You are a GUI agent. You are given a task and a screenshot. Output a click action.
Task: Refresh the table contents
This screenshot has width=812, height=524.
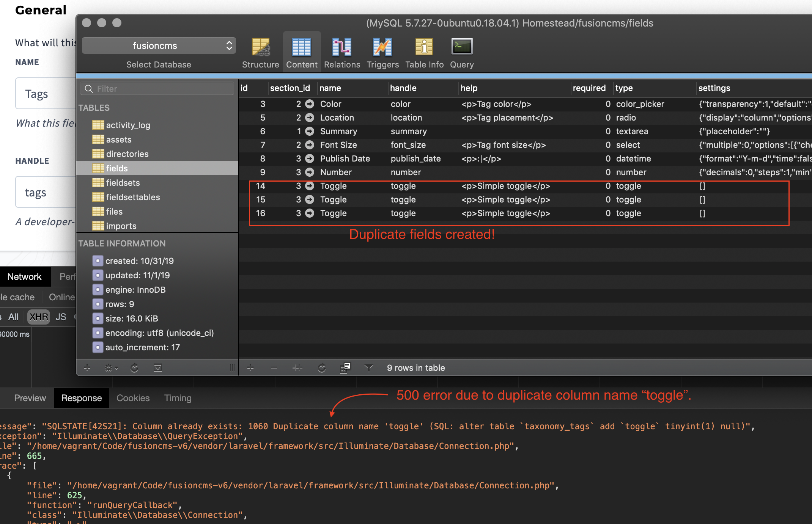(x=322, y=367)
